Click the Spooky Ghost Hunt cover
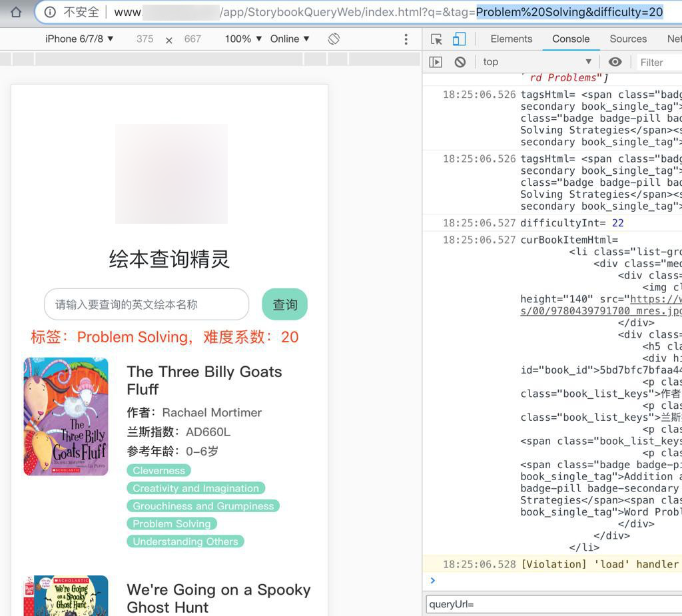This screenshot has width=682, height=616. pos(66,595)
